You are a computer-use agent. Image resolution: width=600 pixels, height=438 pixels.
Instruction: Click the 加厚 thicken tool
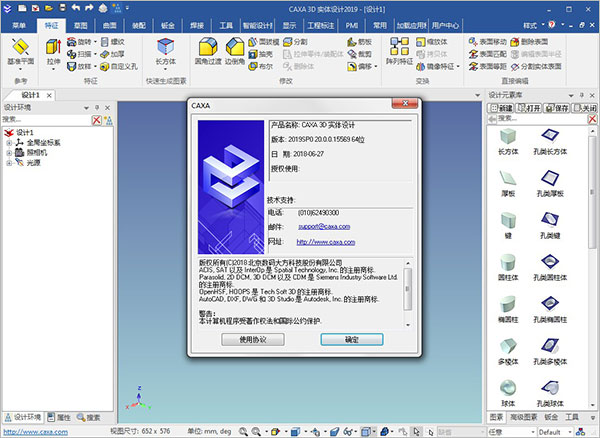coord(112,54)
